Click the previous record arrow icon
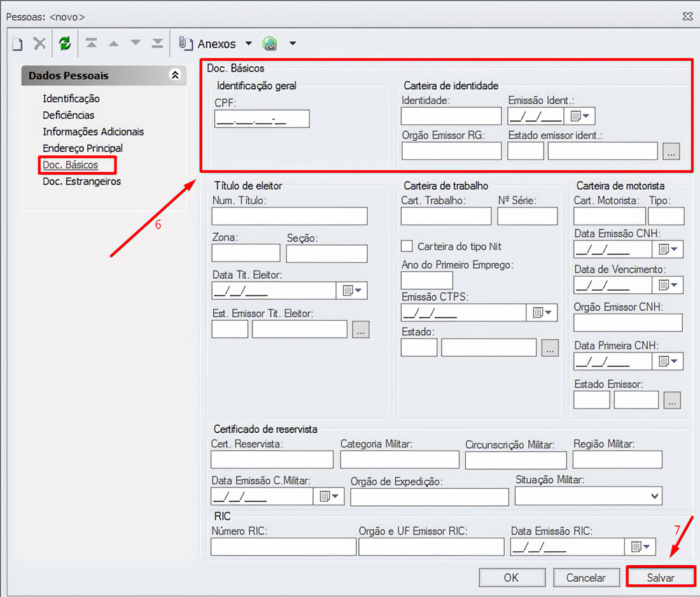 tap(113, 43)
